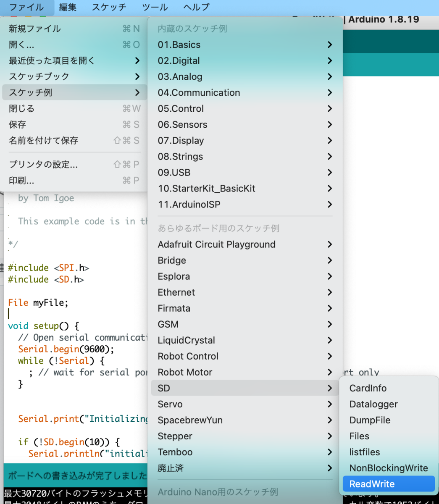Open the Stepper library examples
This screenshot has width=439, height=504.
[245, 436]
